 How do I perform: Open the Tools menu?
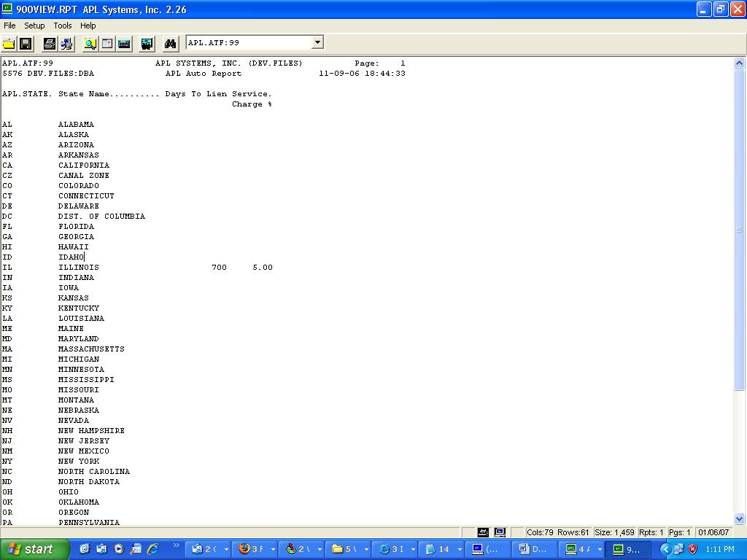pos(63,26)
